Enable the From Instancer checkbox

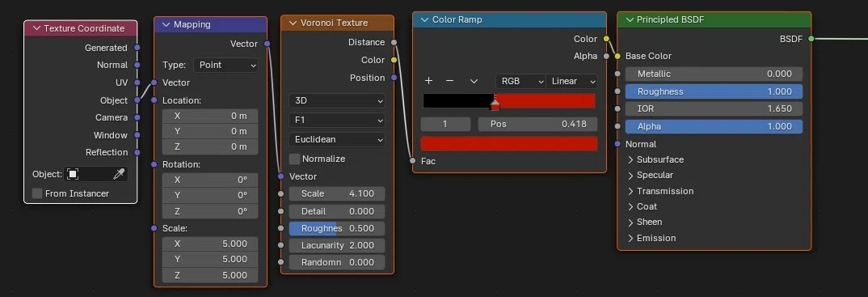(x=37, y=193)
